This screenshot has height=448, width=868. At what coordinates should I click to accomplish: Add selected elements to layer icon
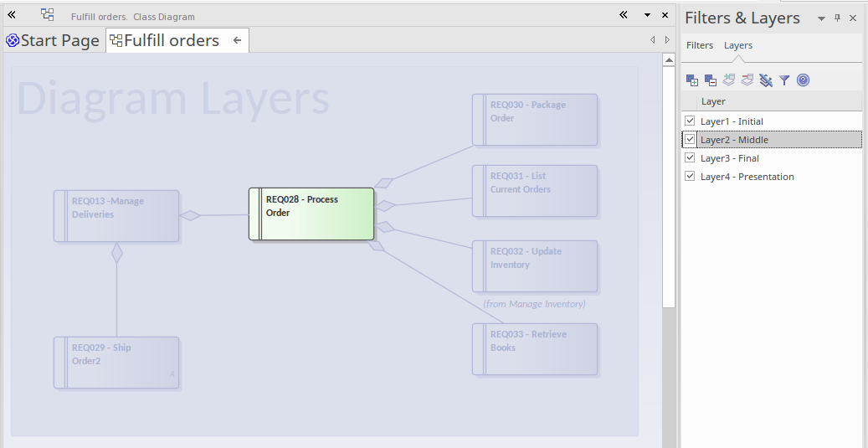pyautogui.click(x=729, y=80)
